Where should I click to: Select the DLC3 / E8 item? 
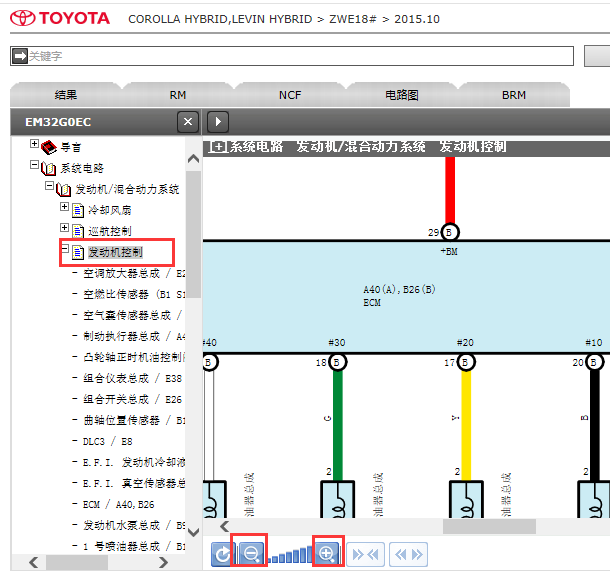point(107,442)
